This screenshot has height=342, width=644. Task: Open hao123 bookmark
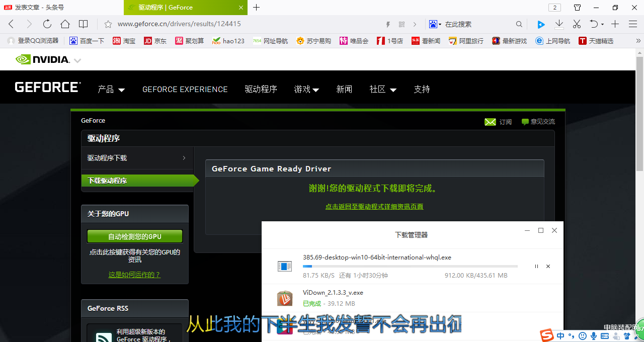pos(228,41)
